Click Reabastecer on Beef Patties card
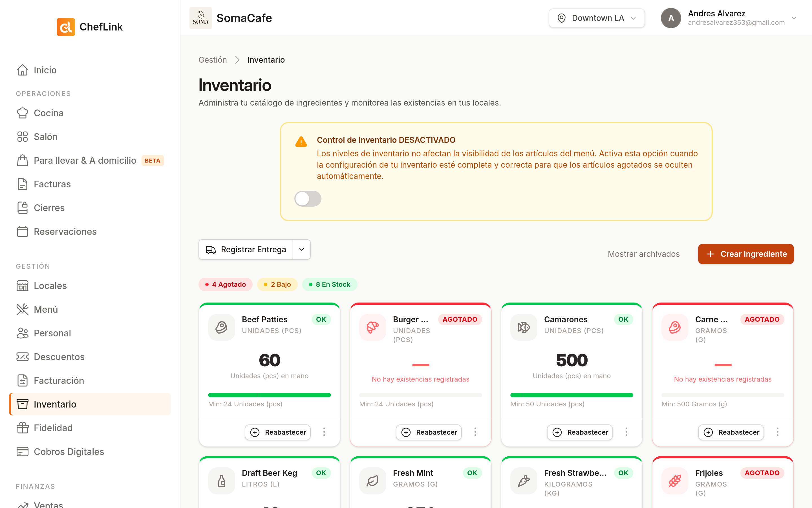Screen dimensions: 812x508 [277, 432]
